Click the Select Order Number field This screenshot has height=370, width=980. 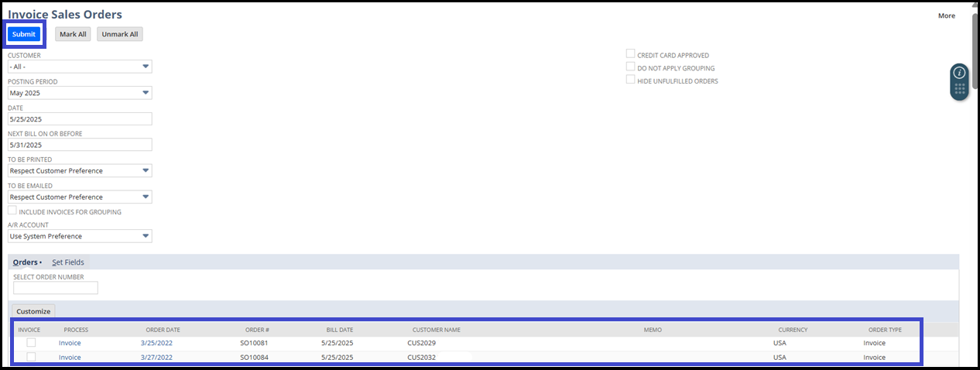pos(56,288)
